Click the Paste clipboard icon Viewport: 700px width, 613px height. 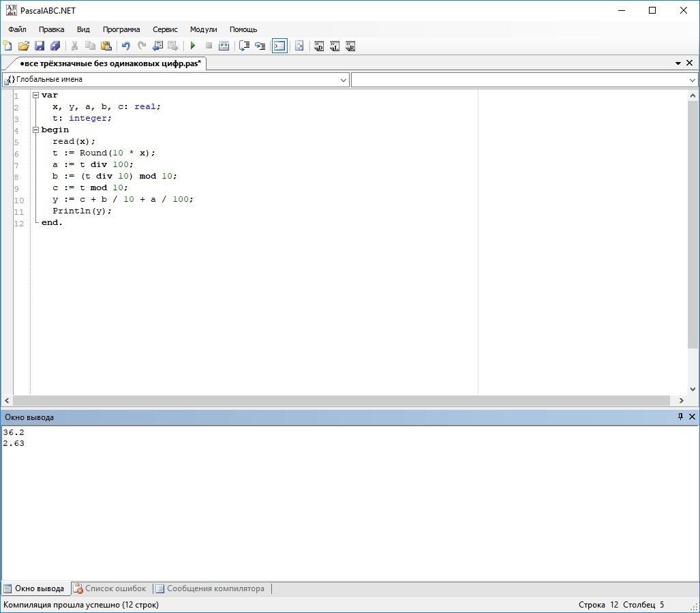(106, 46)
